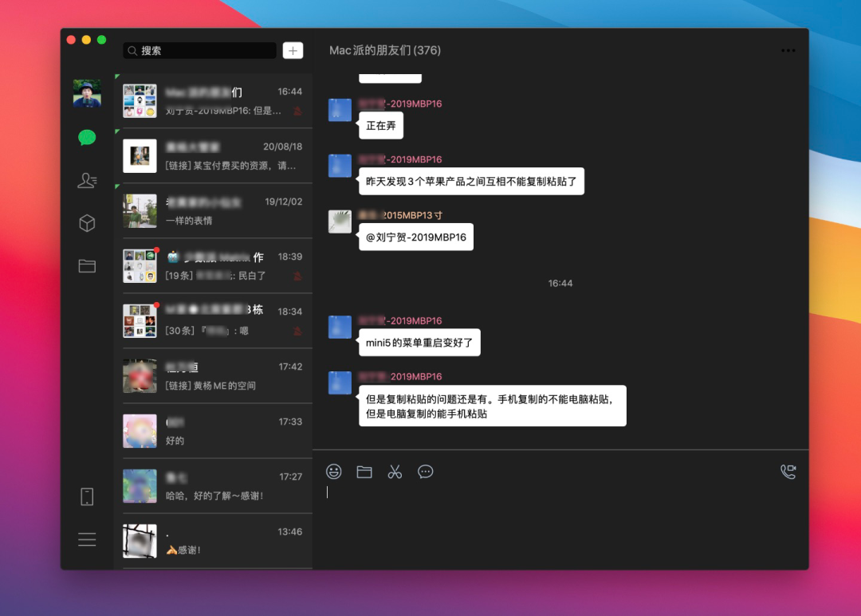The height and width of the screenshot is (616, 861).
Task: Open the chat from 13:46 with preview 感谢！
Action: click(214, 541)
